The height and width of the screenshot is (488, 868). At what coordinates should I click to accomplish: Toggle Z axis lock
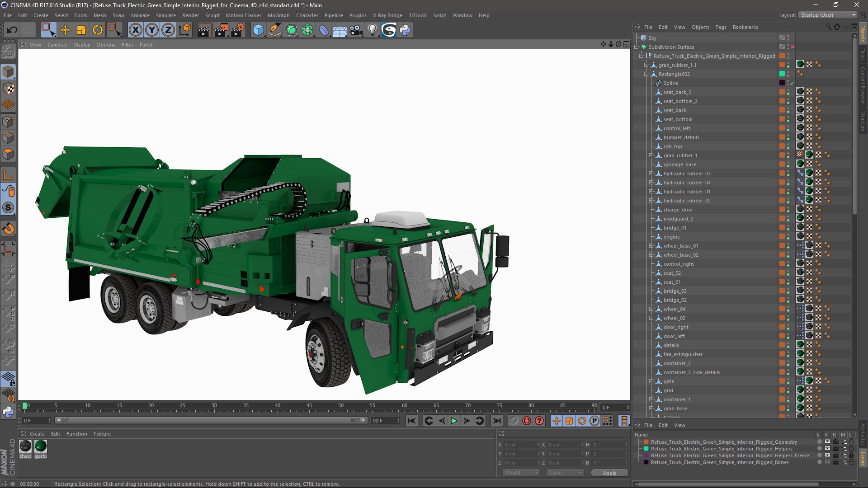tap(168, 30)
